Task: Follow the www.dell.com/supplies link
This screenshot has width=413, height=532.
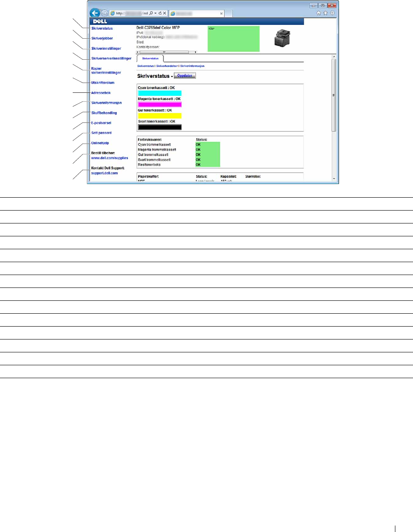Action: coord(110,158)
